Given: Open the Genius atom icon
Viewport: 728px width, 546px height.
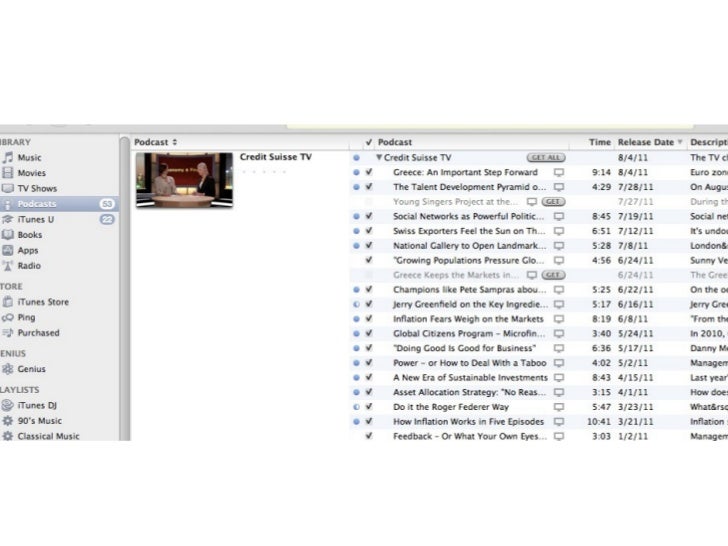Looking at the screenshot, I should coord(8,369).
